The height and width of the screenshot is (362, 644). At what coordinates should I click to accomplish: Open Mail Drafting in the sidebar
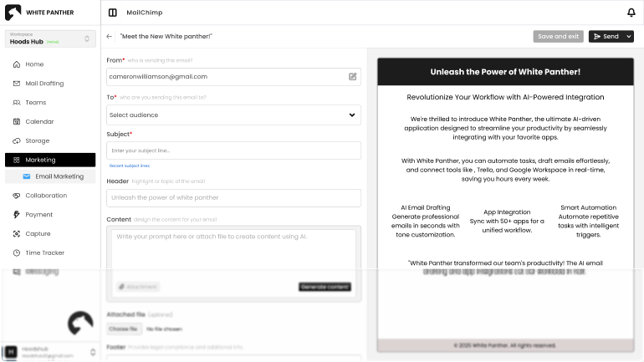[44, 84]
